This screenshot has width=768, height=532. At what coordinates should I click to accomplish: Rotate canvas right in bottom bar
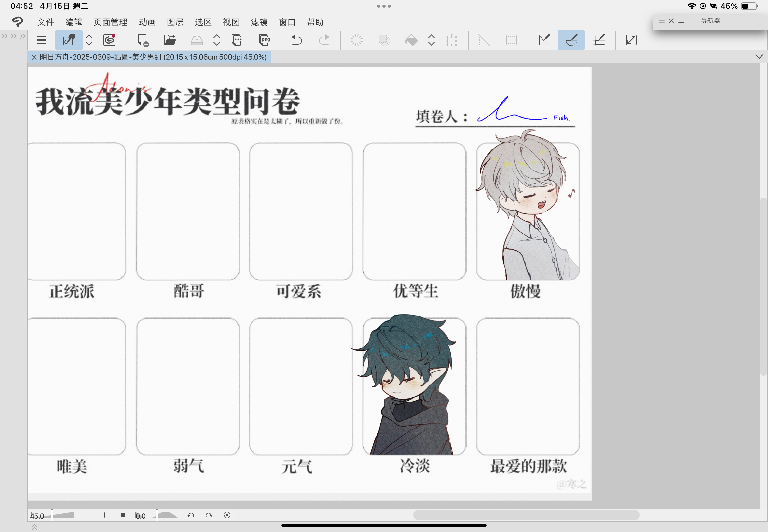[209, 515]
